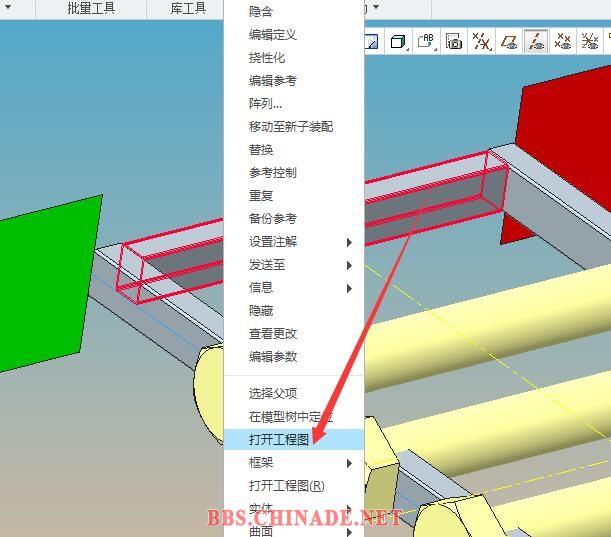Viewport: 611px width, 537px height.
Task: Expand the 发送至 submenu
Action: [294, 265]
